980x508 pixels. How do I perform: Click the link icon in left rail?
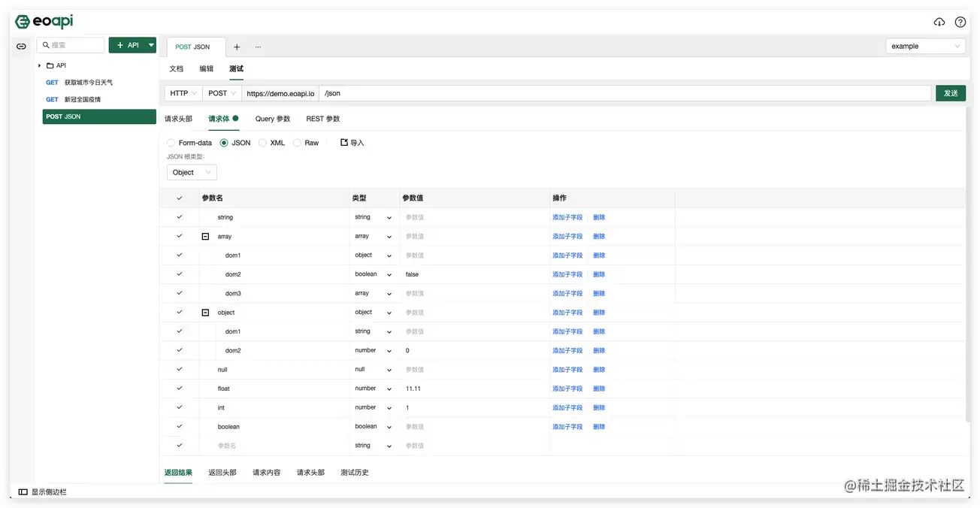pos(21,46)
